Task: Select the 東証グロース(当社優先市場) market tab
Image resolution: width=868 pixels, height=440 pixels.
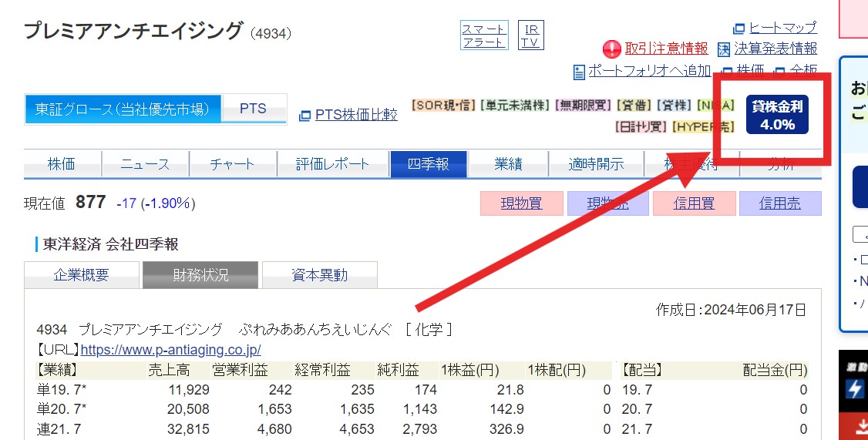Action: click(123, 109)
